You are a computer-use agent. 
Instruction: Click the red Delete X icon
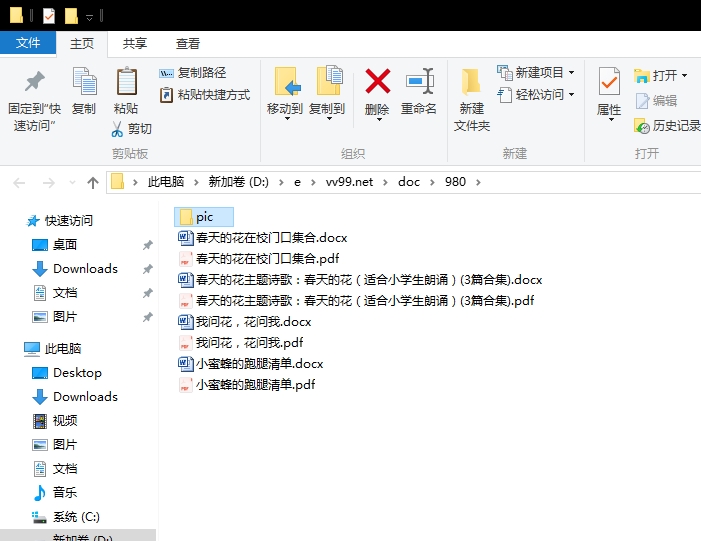[378, 81]
